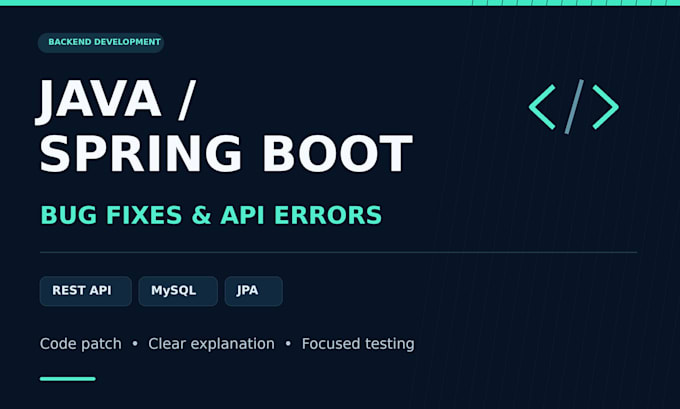The image size is (680, 409).
Task: Click the 'SPRING BOOT' heading line
Action: click(226, 154)
